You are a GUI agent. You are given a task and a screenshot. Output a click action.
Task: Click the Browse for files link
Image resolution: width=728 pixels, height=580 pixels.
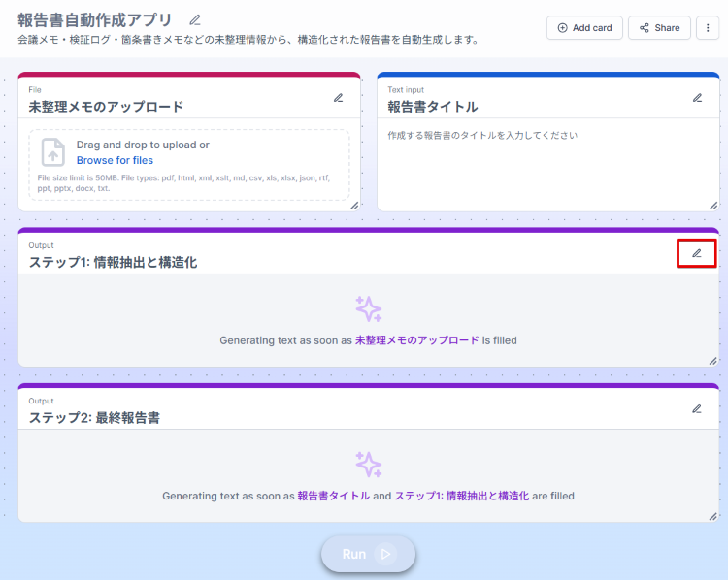click(115, 160)
